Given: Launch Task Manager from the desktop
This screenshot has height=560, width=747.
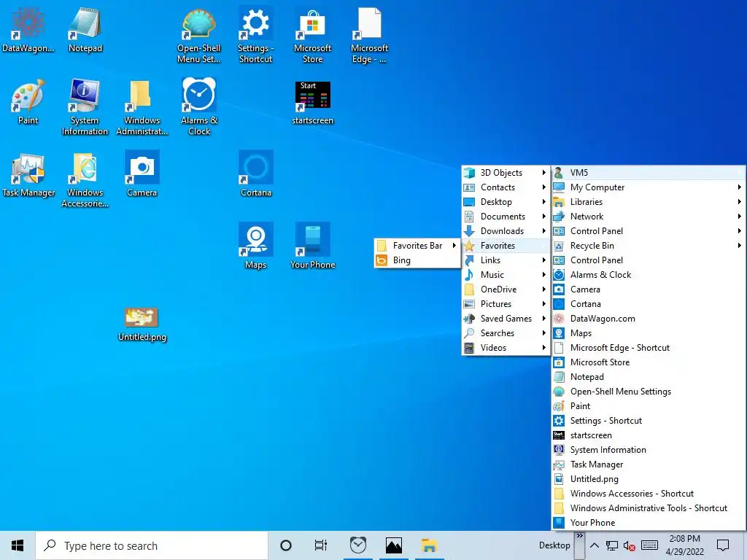Looking at the screenshot, I should (x=28, y=174).
